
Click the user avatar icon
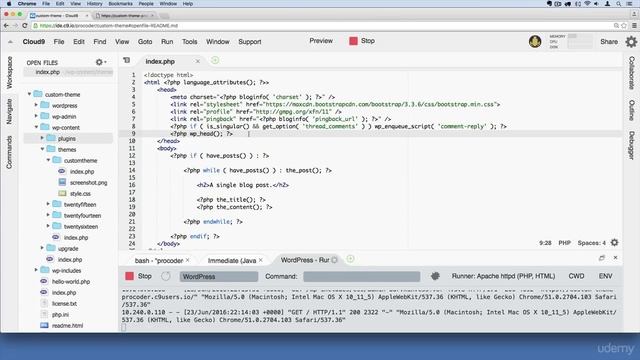point(535,42)
